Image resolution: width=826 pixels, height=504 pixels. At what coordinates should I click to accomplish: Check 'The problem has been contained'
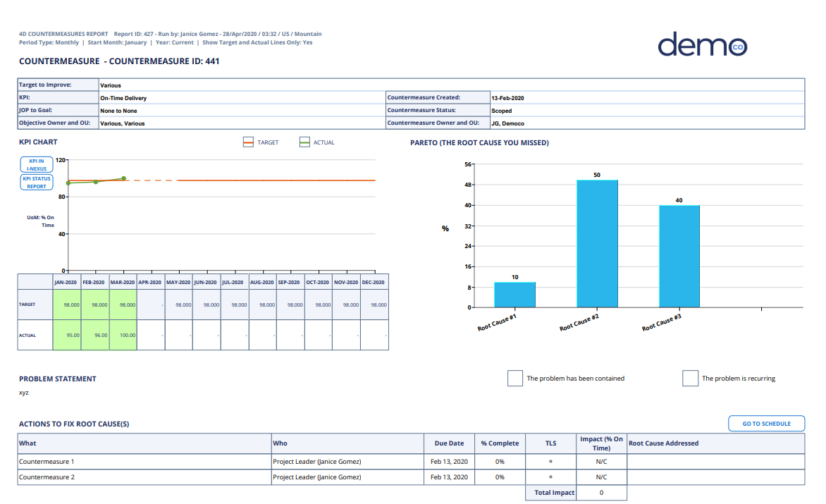tap(514, 378)
